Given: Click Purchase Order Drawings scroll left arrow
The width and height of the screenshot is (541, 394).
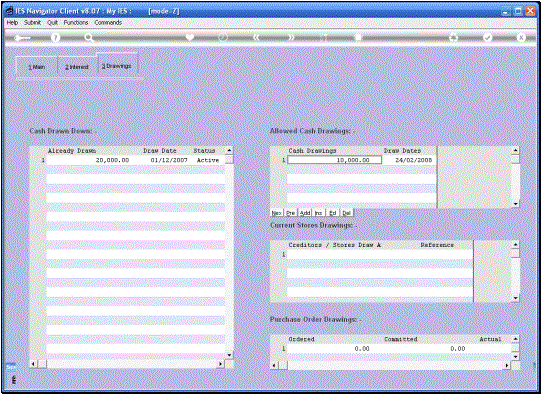Looking at the screenshot, I should (x=275, y=365).
